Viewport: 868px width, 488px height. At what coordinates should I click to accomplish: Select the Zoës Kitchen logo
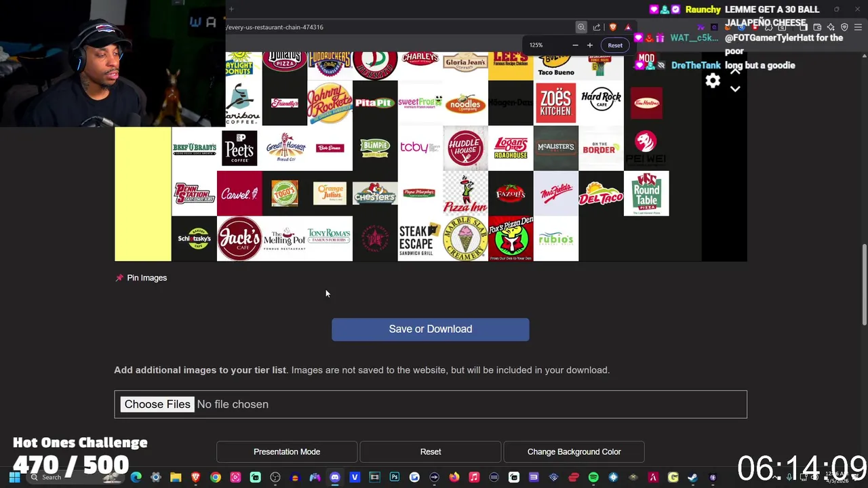(556, 103)
